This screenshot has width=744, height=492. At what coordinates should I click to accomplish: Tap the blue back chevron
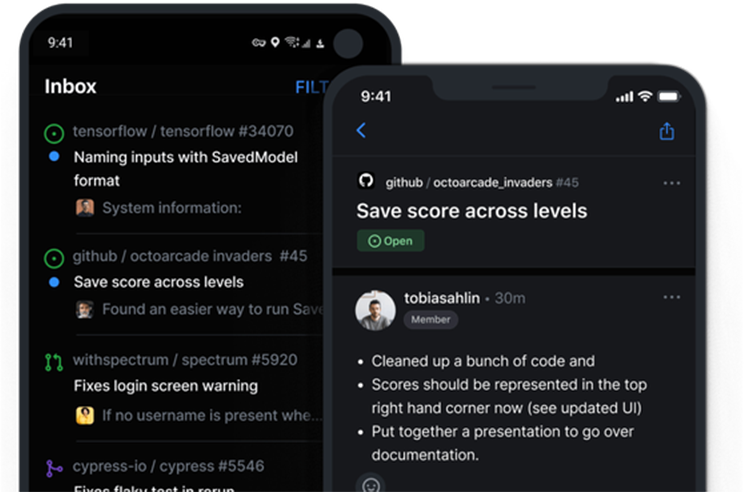pyautogui.click(x=361, y=130)
